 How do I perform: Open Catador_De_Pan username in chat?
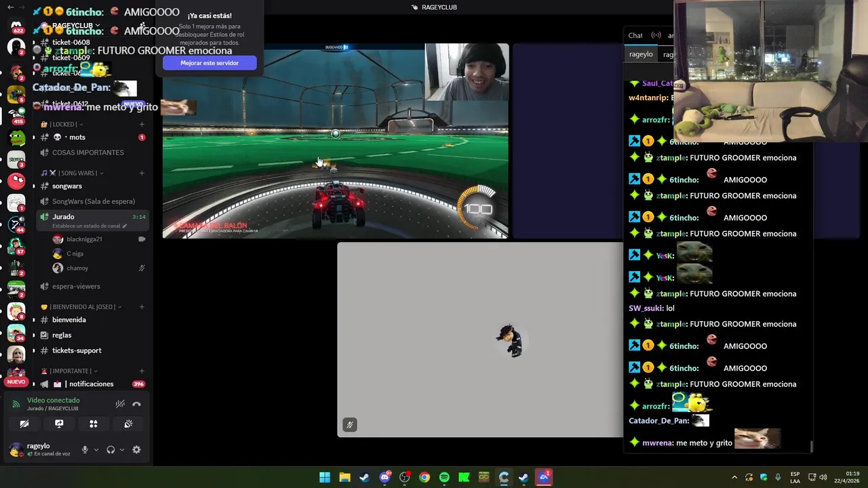[658, 421]
